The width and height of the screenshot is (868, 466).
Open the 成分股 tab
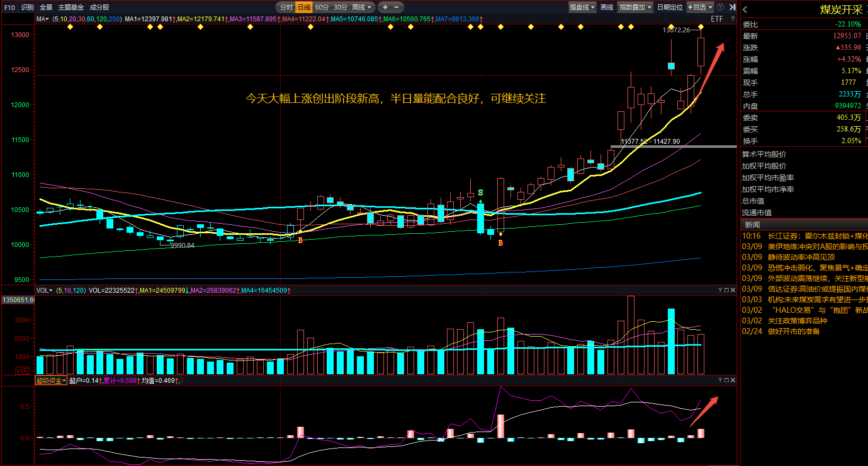100,7
